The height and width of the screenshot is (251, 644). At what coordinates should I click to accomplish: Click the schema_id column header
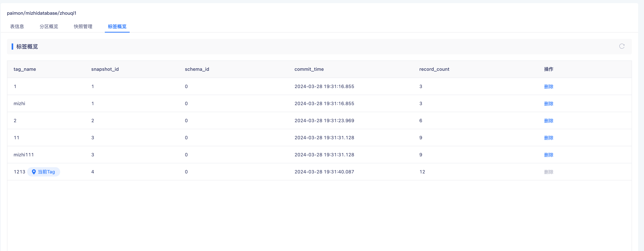(197, 69)
